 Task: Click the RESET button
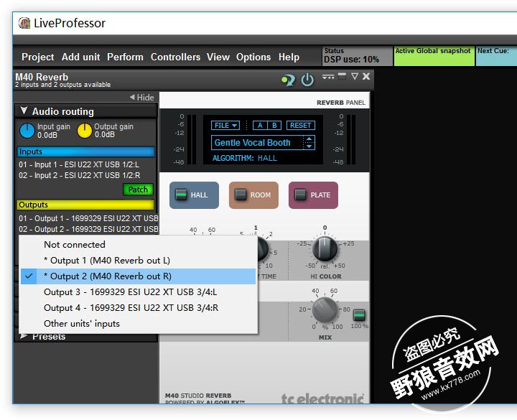coord(300,125)
